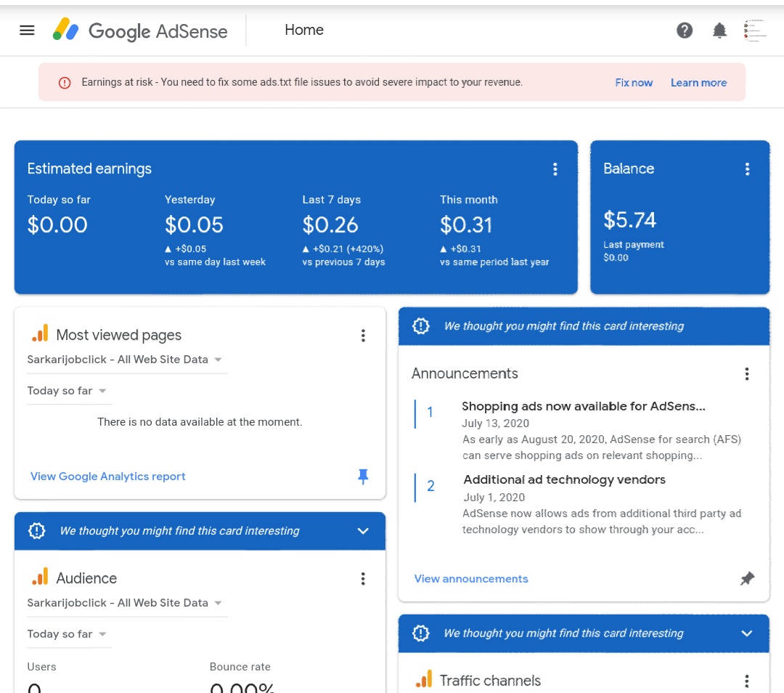Click the Help question mark icon
784x693 pixels.
(x=685, y=31)
